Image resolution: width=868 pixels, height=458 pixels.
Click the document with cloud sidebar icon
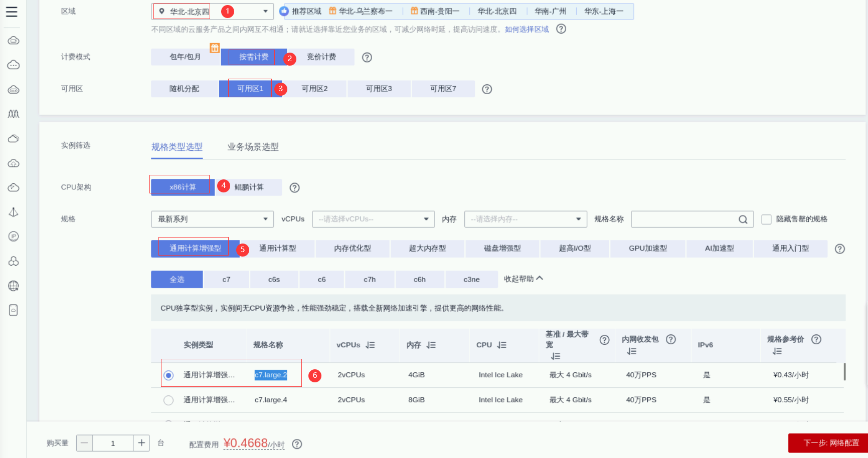pos(14,310)
